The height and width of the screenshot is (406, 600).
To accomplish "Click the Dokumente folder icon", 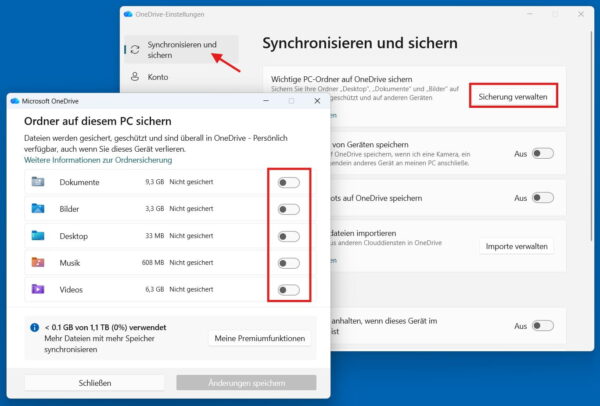I will [x=38, y=181].
